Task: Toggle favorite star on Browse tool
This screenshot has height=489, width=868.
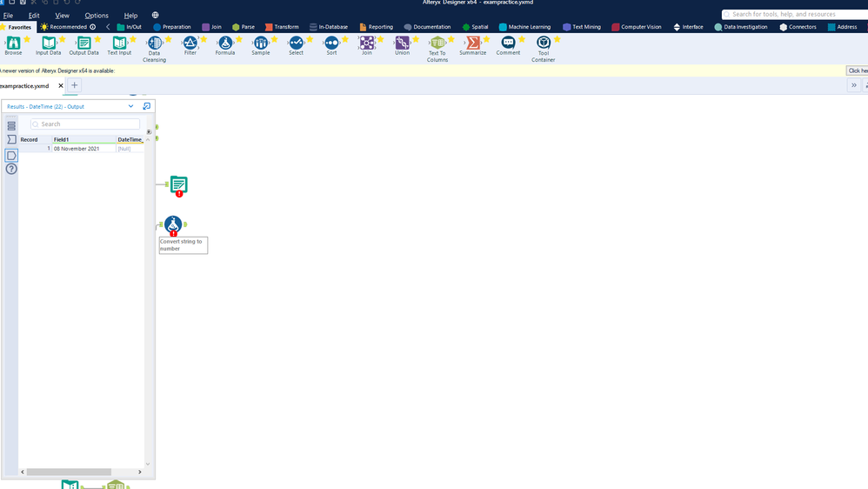Action: 27,39
